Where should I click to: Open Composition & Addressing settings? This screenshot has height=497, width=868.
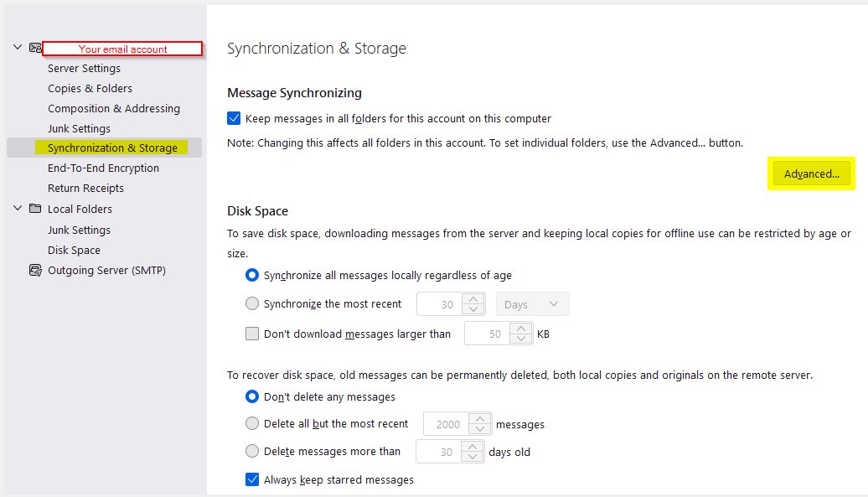(x=113, y=108)
